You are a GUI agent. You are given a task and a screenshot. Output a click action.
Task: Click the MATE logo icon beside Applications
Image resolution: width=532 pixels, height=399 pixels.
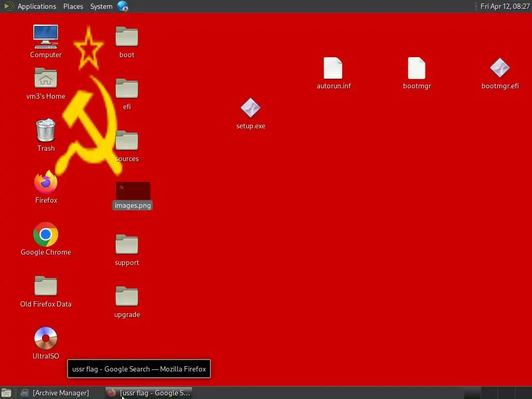click(8, 6)
